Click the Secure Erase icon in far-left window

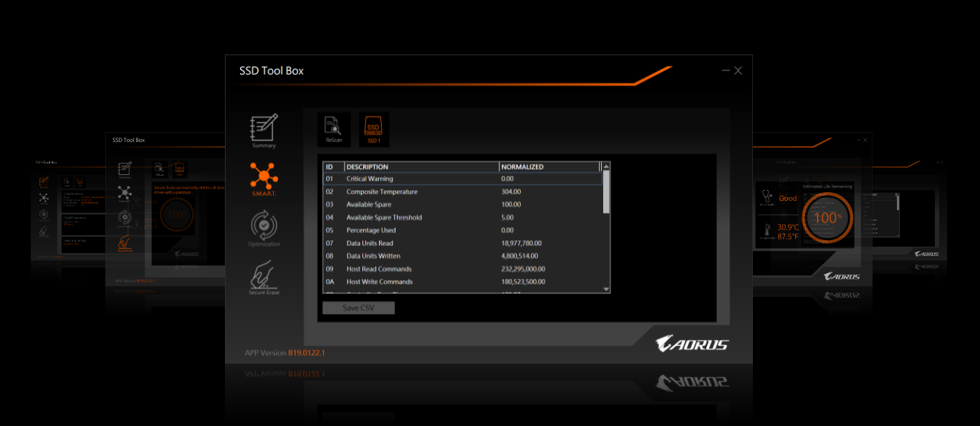pyautogui.click(x=44, y=231)
